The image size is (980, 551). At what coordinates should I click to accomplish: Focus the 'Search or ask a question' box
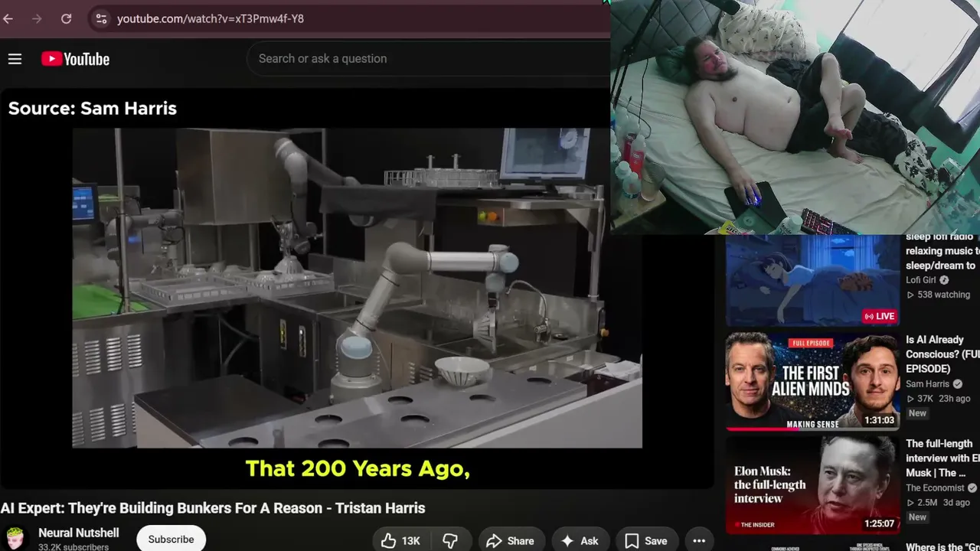point(429,59)
